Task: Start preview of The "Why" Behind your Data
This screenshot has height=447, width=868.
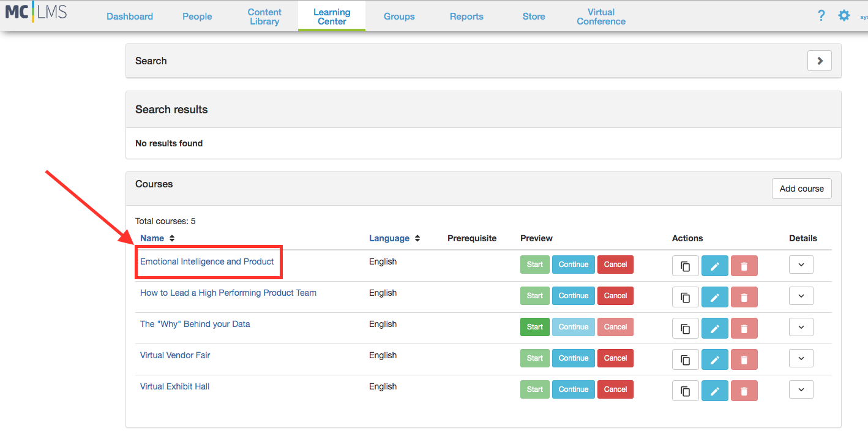Action: coord(534,327)
